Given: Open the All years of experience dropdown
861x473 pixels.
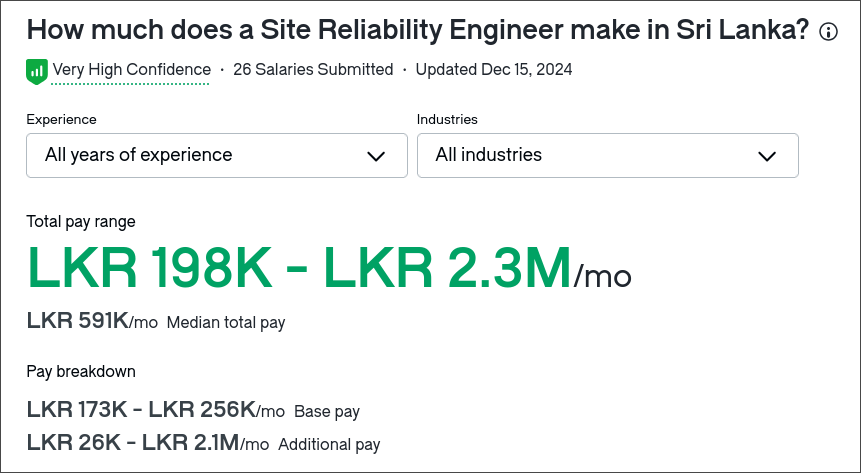Looking at the screenshot, I should [x=217, y=155].
